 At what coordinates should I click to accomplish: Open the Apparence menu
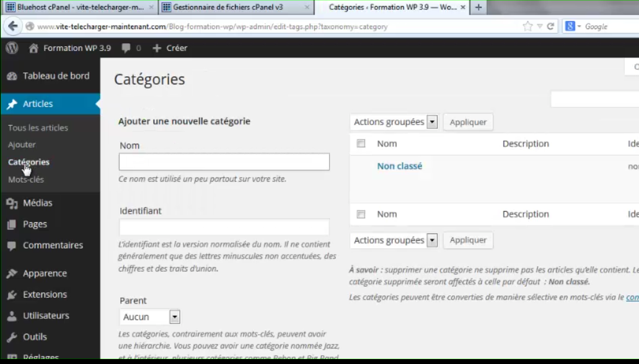[45, 273]
